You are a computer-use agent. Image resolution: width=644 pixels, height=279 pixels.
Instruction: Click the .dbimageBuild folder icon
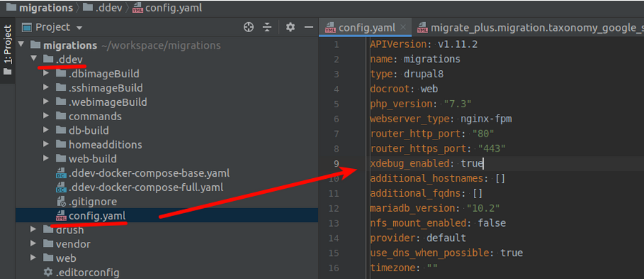(x=61, y=74)
